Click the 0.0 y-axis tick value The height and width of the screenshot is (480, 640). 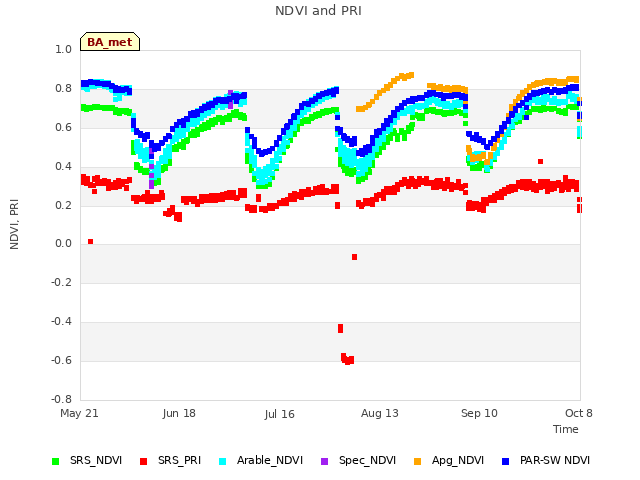pos(63,244)
